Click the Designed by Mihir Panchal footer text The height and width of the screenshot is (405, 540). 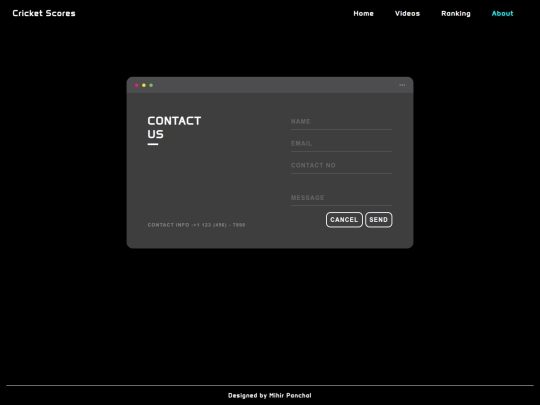tap(270, 395)
